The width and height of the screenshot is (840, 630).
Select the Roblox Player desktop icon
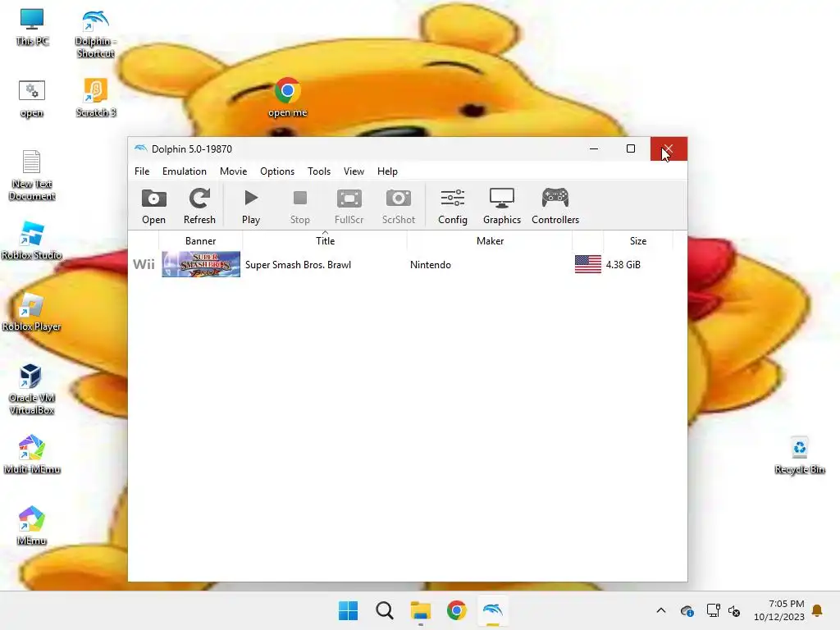(x=32, y=312)
